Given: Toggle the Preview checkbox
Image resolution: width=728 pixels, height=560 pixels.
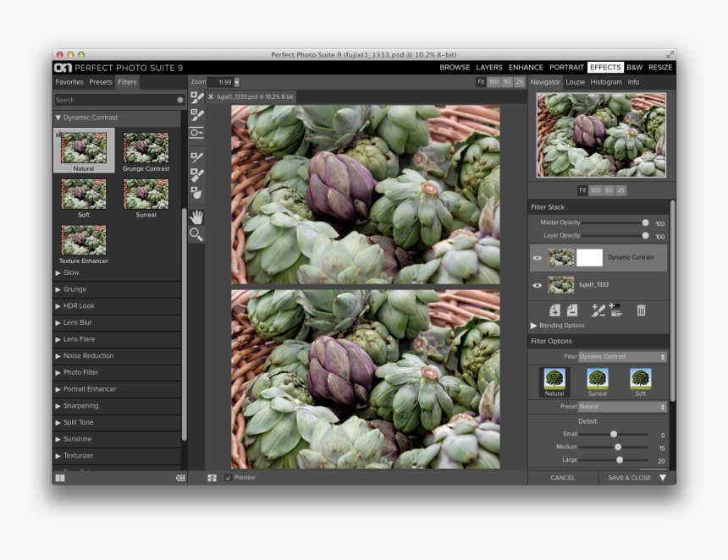Looking at the screenshot, I should pos(229,478).
